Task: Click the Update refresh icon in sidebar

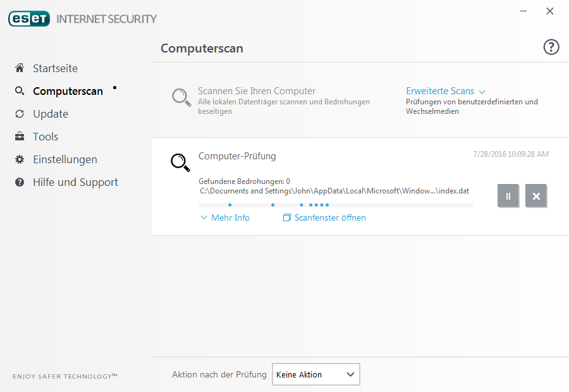Action: tap(20, 114)
